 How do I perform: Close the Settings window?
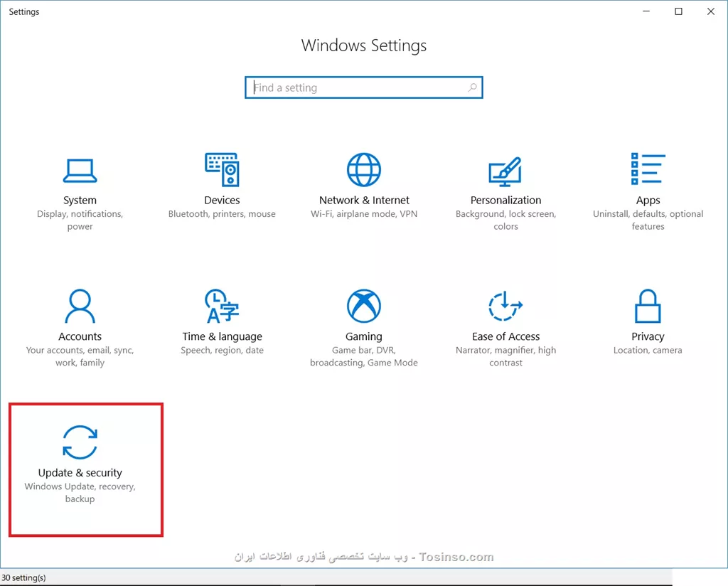coord(711,11)
